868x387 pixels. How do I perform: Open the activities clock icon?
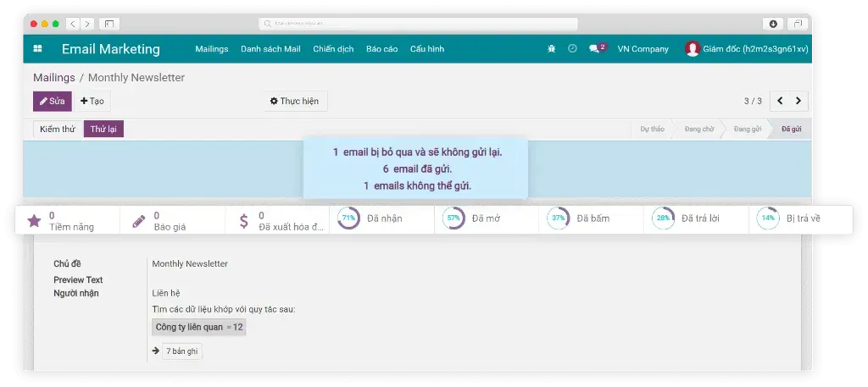[572, 49]
